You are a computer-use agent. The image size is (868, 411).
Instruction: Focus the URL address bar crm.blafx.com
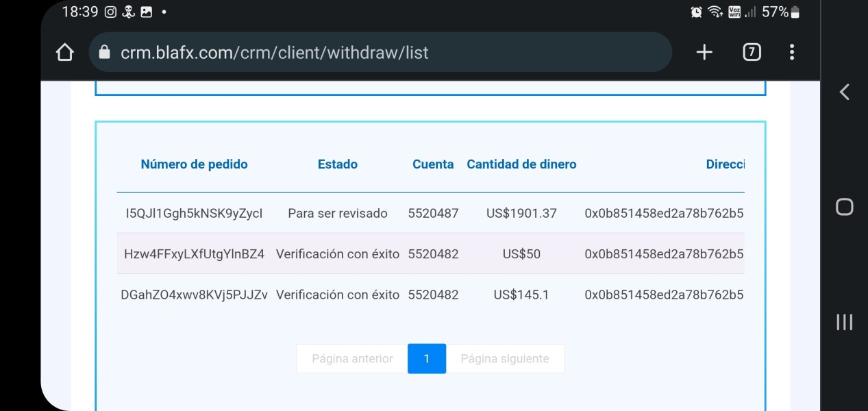pos(380,52)
